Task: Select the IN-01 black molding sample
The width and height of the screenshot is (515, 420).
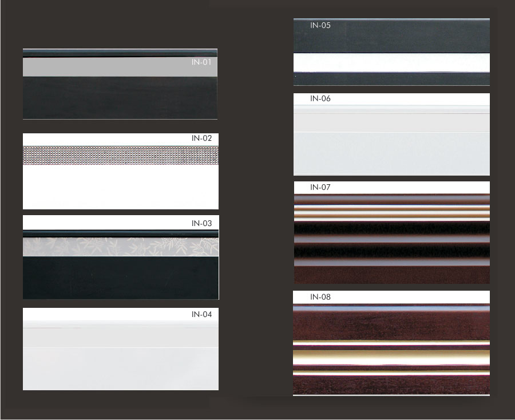Action: point(120,84)
